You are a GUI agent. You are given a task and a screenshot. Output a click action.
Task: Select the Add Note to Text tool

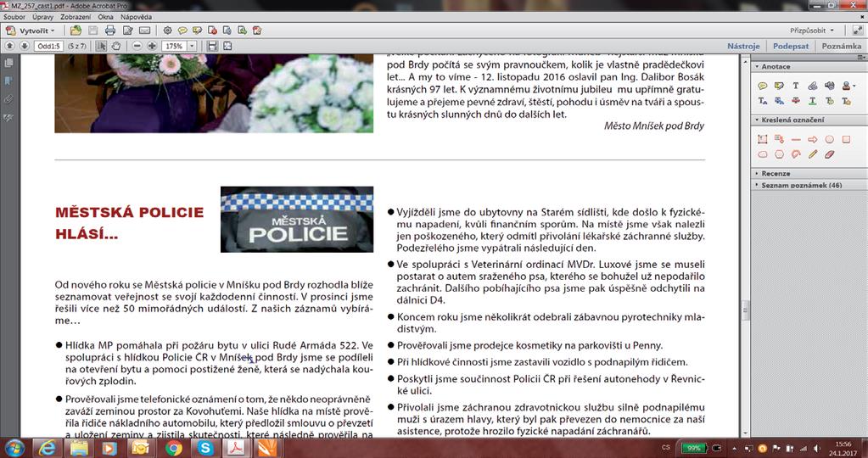pos(829,101)
